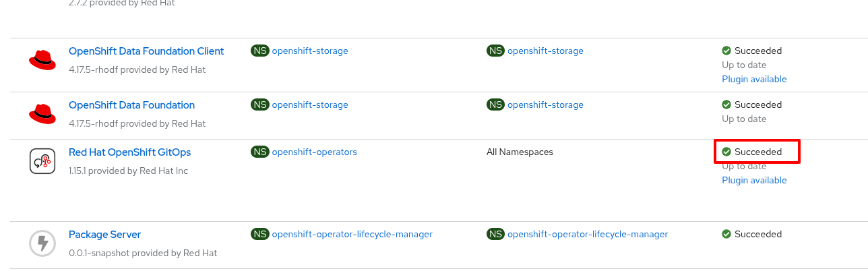This screenshot has width=868, height=271.
Task: Open the openshift-operators namespace link
Action: 315,152
